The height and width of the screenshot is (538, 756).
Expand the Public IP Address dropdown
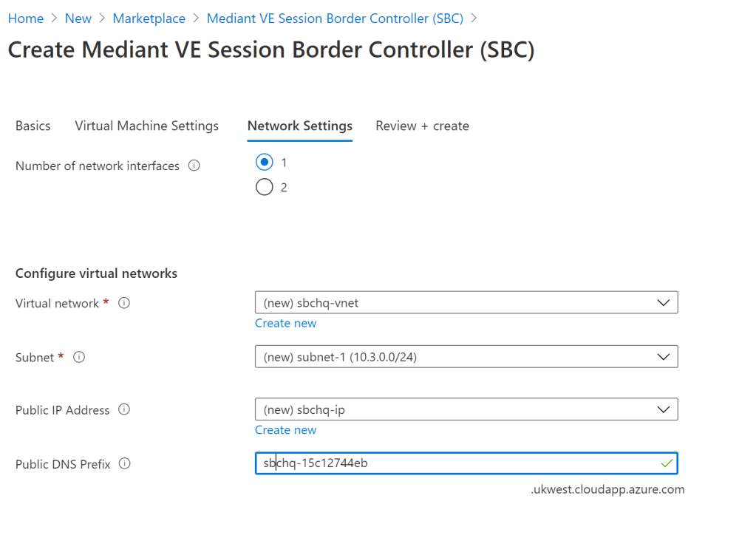(466, 409)
